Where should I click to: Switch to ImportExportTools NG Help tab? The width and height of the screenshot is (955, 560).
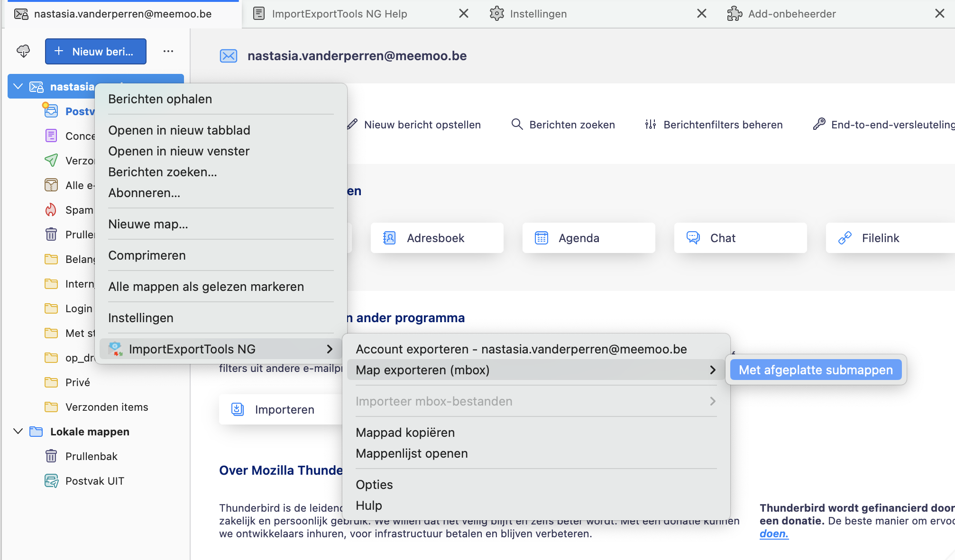pos(340,14)
